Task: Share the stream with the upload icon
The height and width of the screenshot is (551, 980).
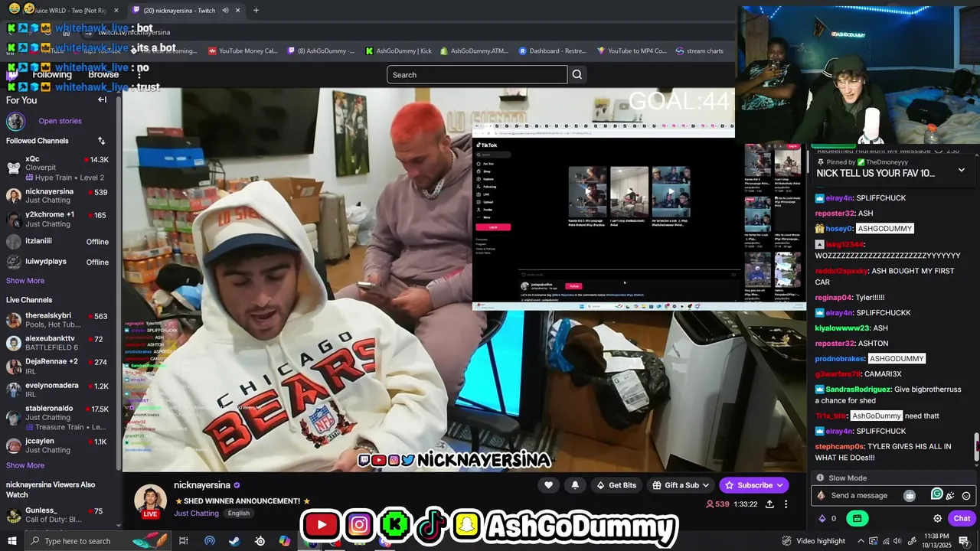Action: point(769,504)
